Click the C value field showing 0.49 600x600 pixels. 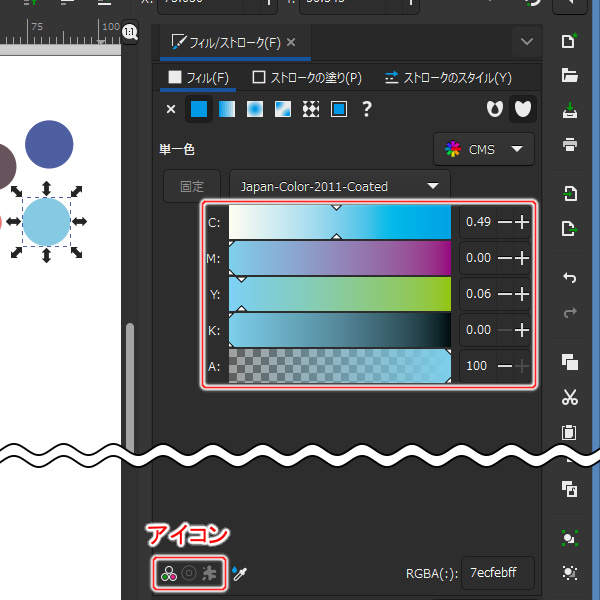(478, 222)
